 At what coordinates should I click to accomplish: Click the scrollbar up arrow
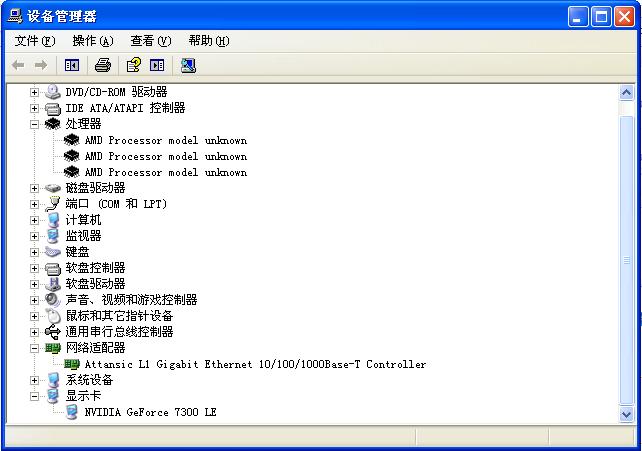(x=626, y=93)
